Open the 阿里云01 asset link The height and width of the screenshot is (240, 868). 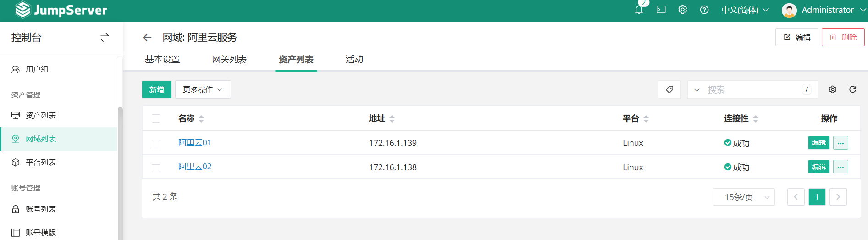tap(195, 143)
